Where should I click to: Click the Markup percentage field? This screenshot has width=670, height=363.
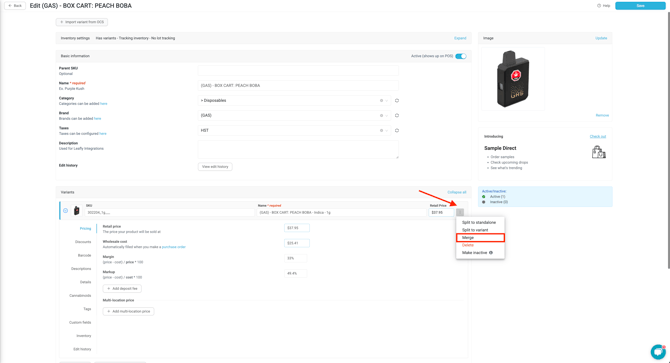[295, 273]
